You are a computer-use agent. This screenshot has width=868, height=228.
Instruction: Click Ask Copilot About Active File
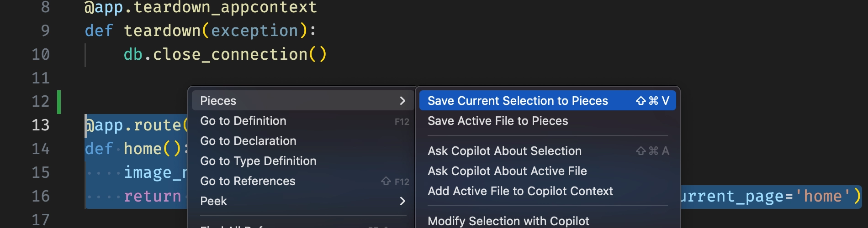[x=507, y=171]
